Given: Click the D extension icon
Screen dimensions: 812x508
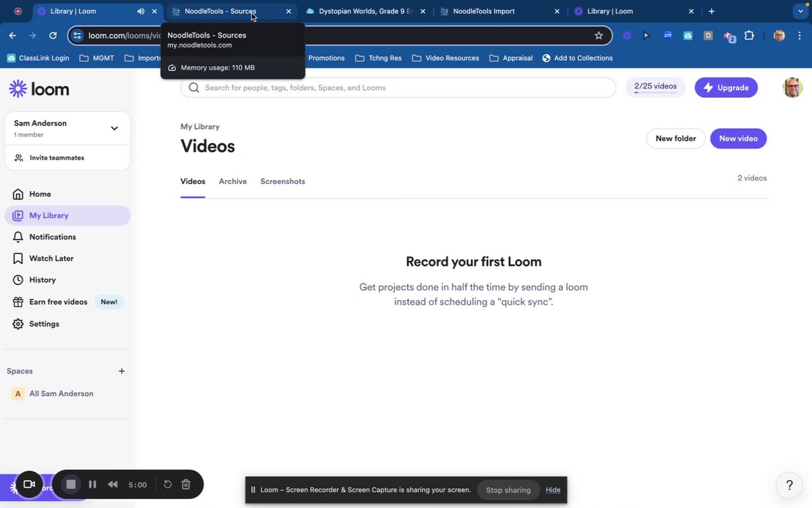Looking at the screenshot, I should (x=708, y=36).
